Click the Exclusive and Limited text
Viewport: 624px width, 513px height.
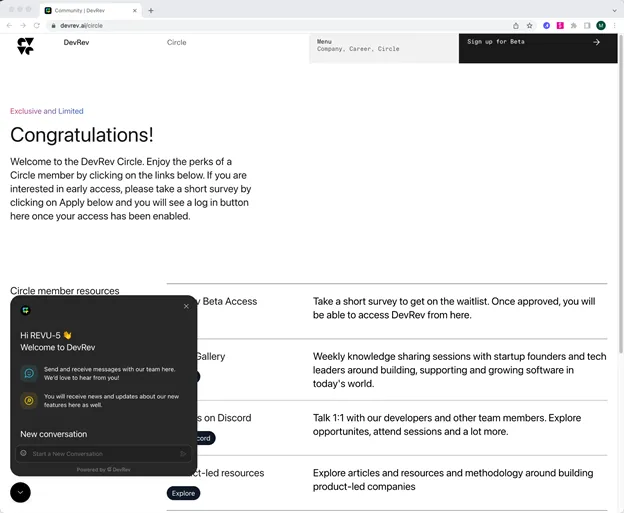point(47,111)
